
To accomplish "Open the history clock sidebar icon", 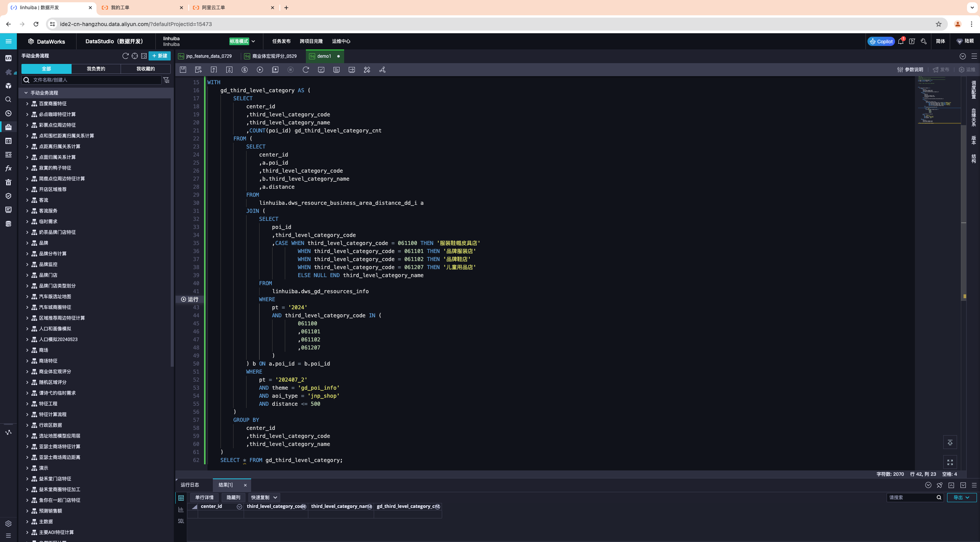I will click(8, 113).
